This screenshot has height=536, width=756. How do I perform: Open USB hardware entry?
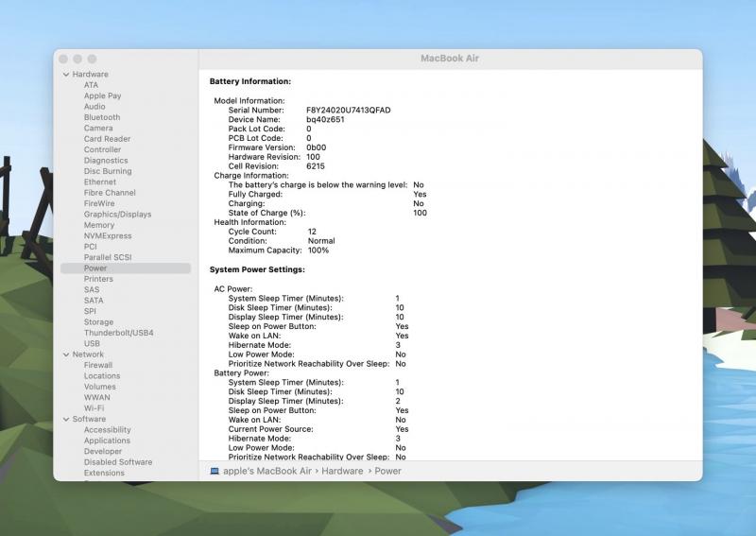pyautogui.click(x=92, y=343)
